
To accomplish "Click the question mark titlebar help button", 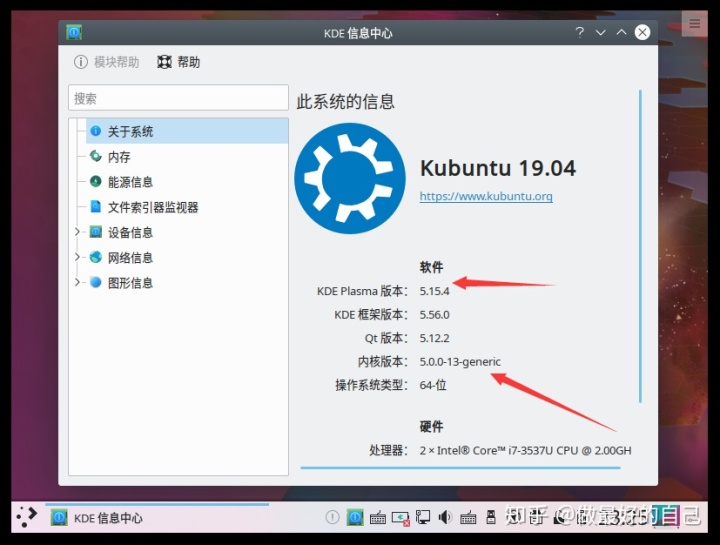I will [x=579, y=32].
